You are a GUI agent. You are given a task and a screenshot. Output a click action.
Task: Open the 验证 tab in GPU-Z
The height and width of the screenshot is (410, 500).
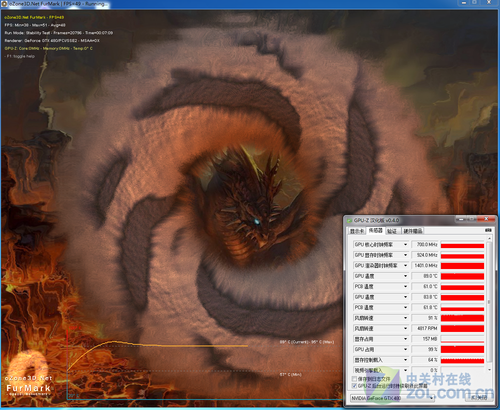tap(392, 231)
